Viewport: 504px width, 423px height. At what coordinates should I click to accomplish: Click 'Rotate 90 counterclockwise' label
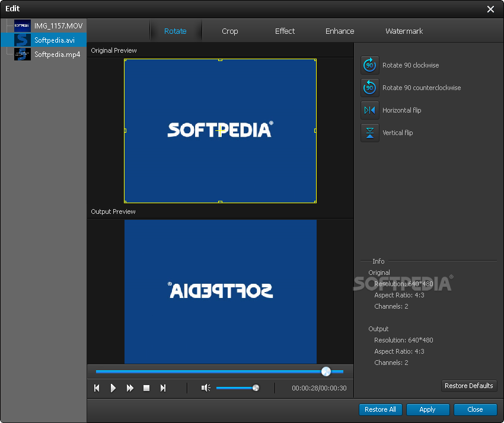click(422, 88)
